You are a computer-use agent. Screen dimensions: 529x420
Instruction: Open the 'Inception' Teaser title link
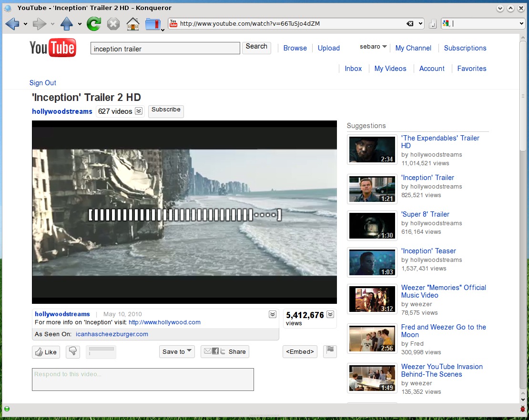point(428,251)
